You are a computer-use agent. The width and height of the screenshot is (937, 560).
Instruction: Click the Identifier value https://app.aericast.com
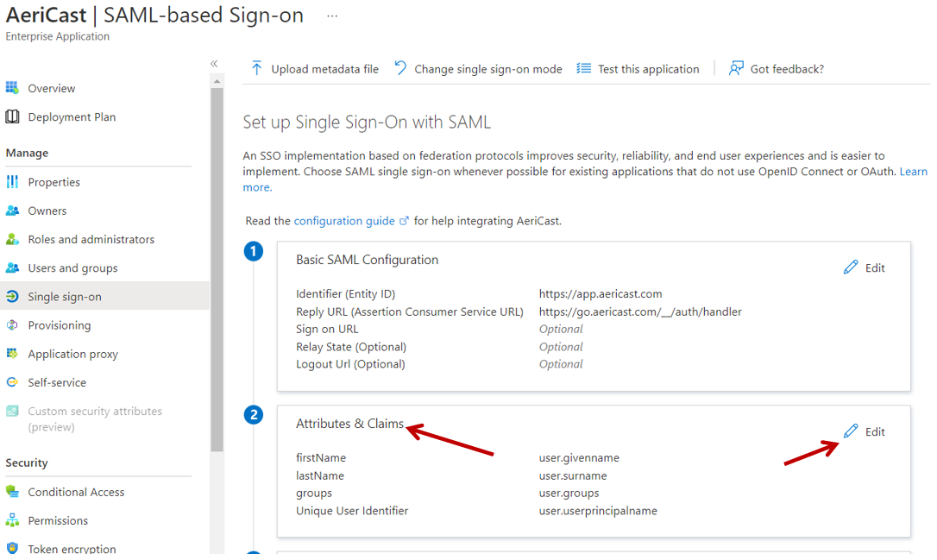pyautogui.click(x=601, y=294)
